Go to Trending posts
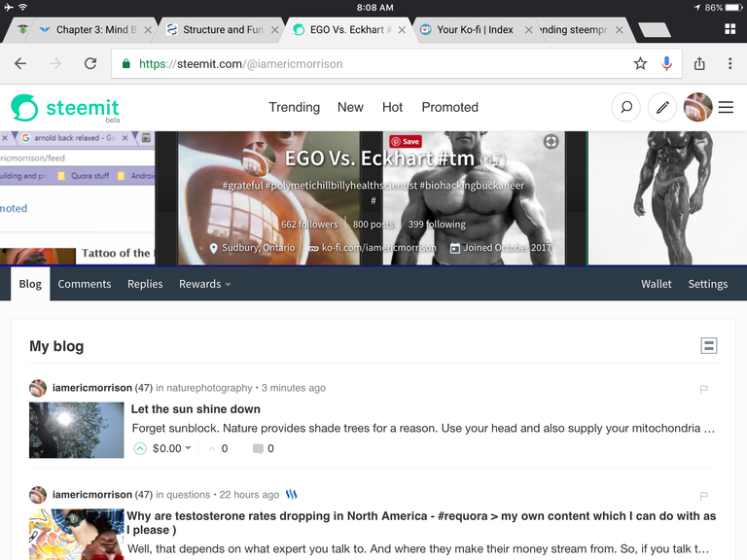Viewport: 747px width, 560px height. pos(294,107)
